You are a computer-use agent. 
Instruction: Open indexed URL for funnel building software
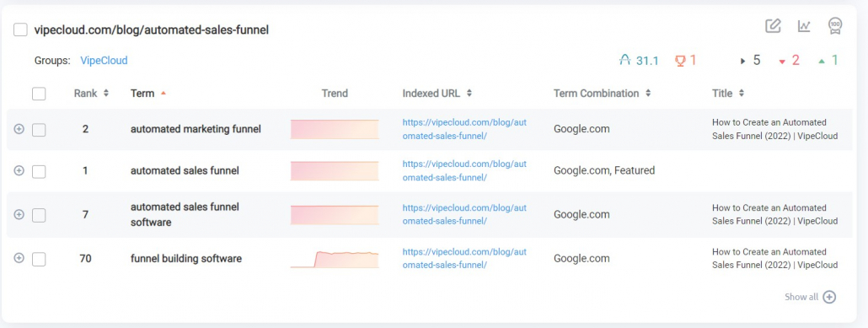tap(464, 258)
